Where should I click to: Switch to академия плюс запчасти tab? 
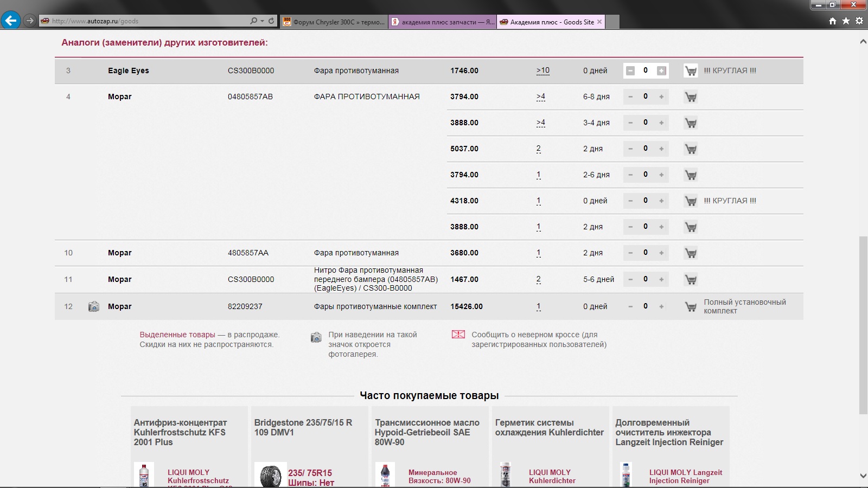(x=443, y=22)
